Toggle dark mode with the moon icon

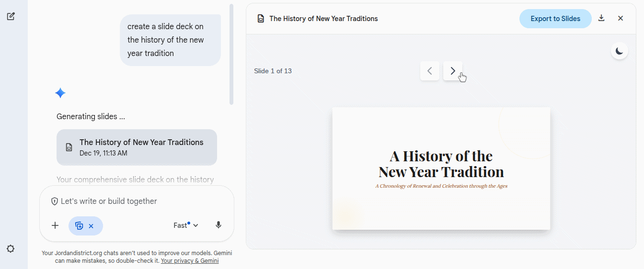point(620,51)
